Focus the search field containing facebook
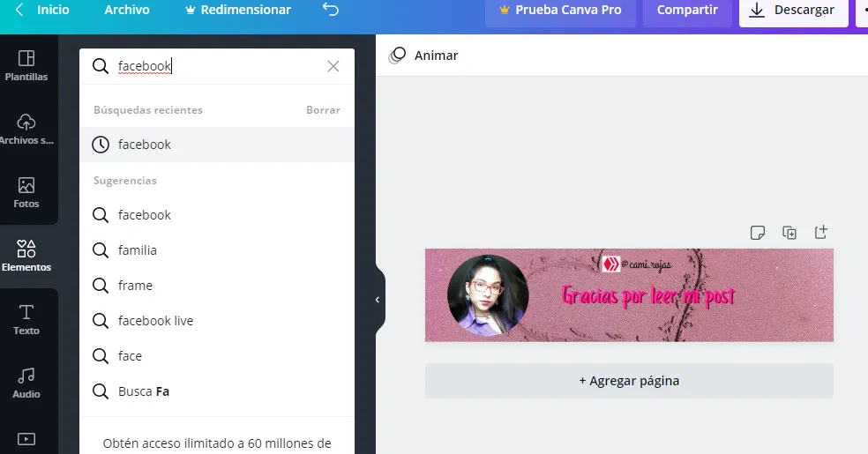The height and width of the screenshot is (454, 868). pyautogui.click(x=219, y=66)
